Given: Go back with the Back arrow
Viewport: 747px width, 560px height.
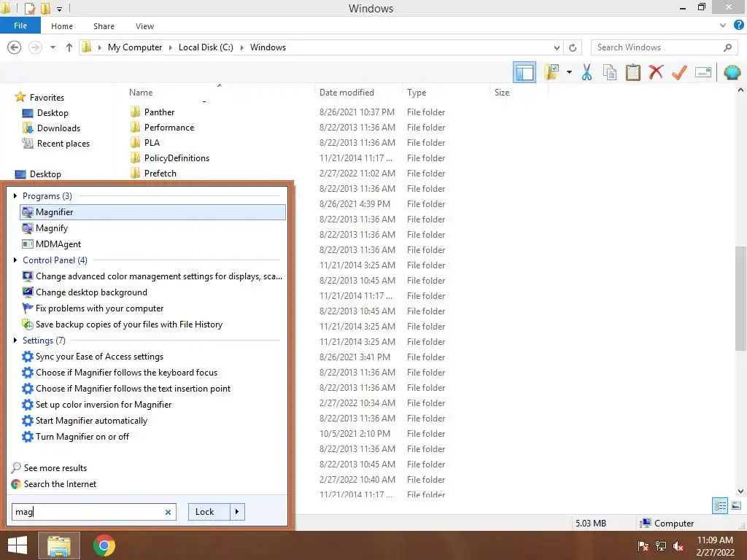Looking at the screenshot, I should (15, 47).
